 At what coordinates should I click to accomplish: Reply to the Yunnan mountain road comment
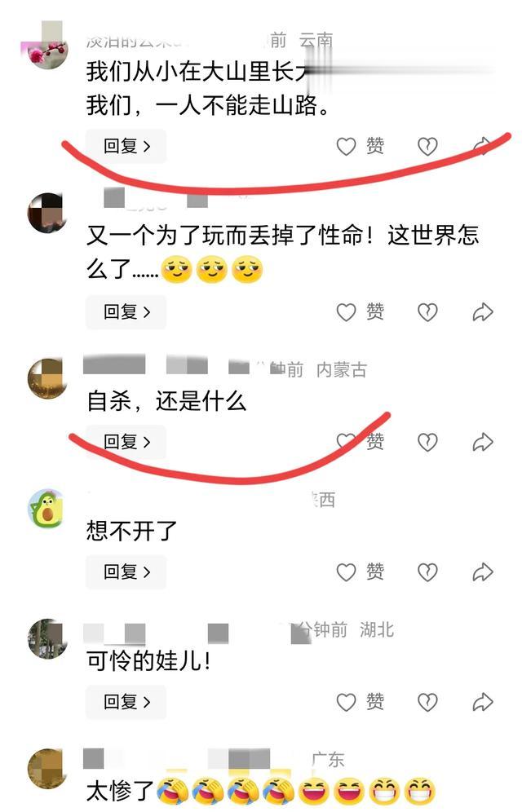coord(126,146)
